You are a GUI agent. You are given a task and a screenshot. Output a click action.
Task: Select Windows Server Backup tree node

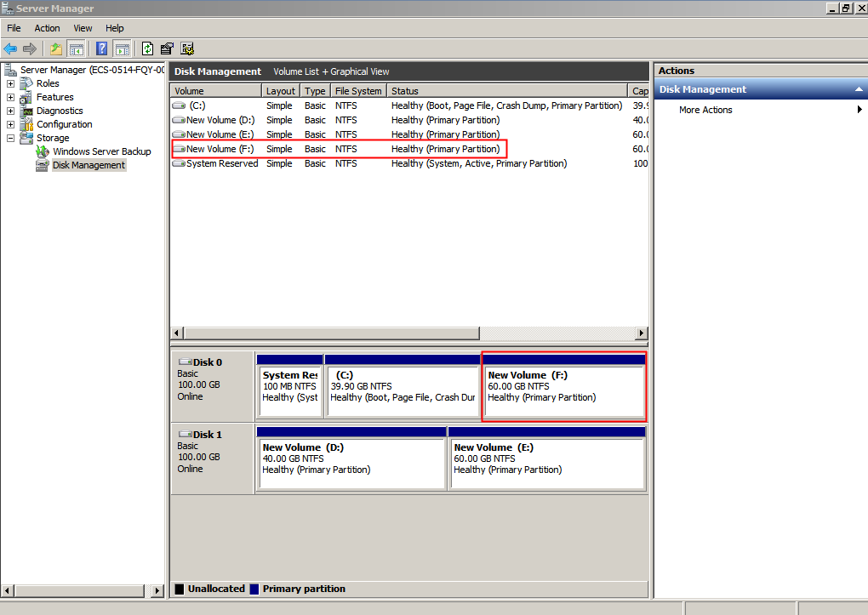(101, 151)
